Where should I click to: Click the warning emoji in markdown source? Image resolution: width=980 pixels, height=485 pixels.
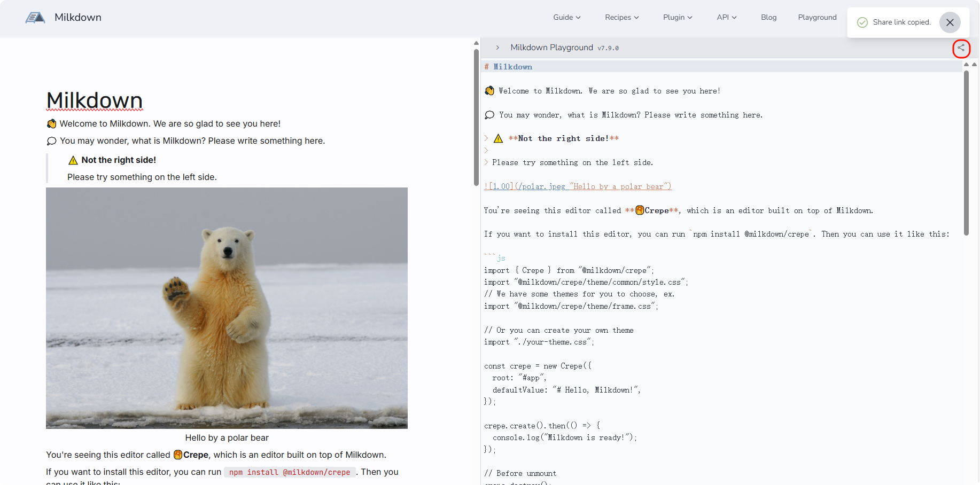pyautogui.click(x=498, y=138)
